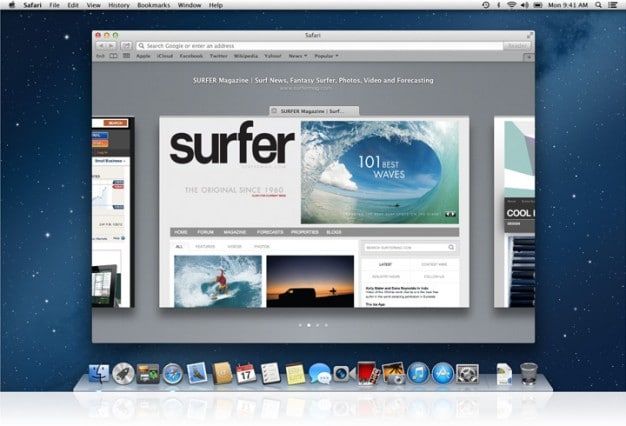Click the Safari compass icon in Dock

click(x=172, y=374)
